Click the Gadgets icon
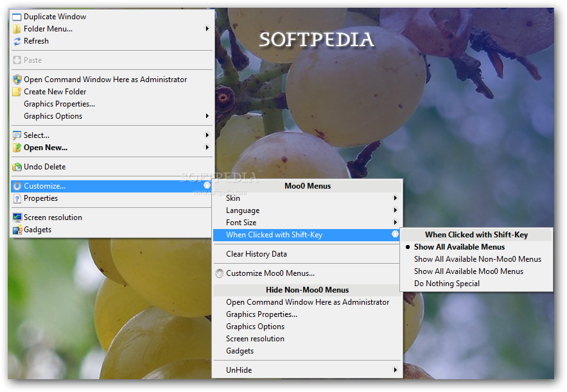The width and height of the screenshot is (567, 392). [x=17, y=230]
